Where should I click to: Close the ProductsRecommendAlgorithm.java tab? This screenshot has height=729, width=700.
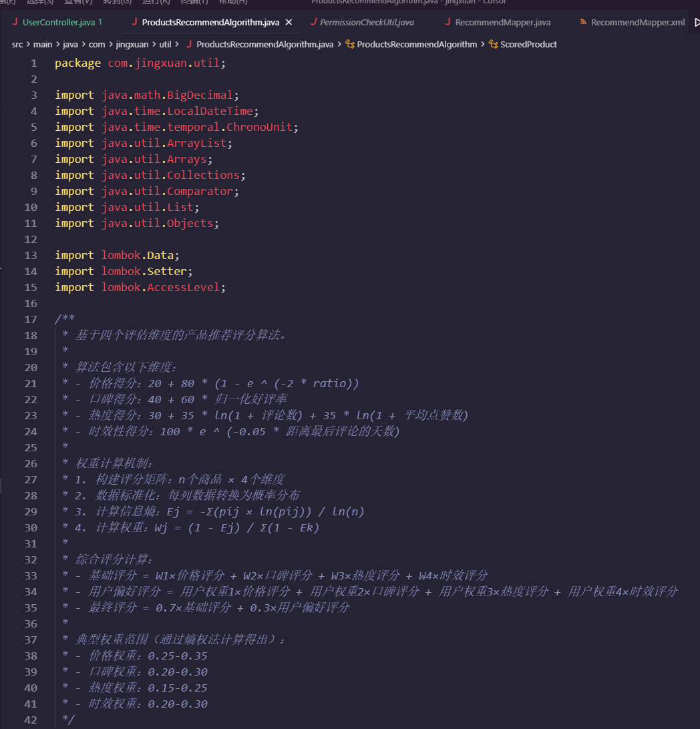(289, 22)
